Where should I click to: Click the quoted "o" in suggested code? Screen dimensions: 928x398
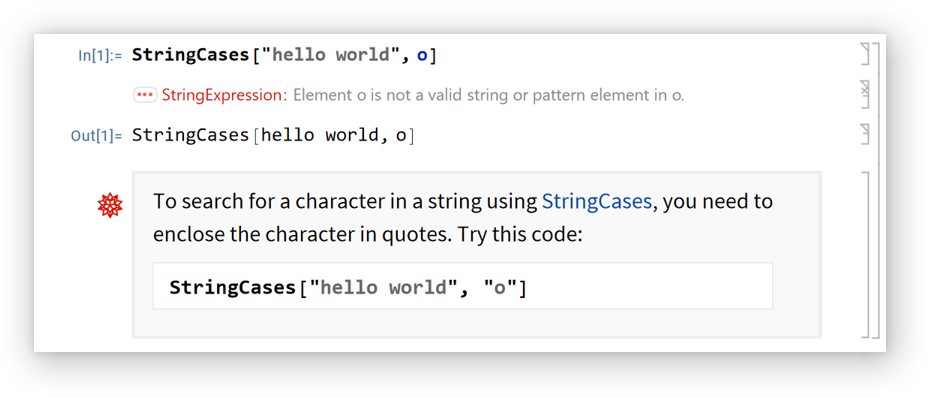[500, 288]
